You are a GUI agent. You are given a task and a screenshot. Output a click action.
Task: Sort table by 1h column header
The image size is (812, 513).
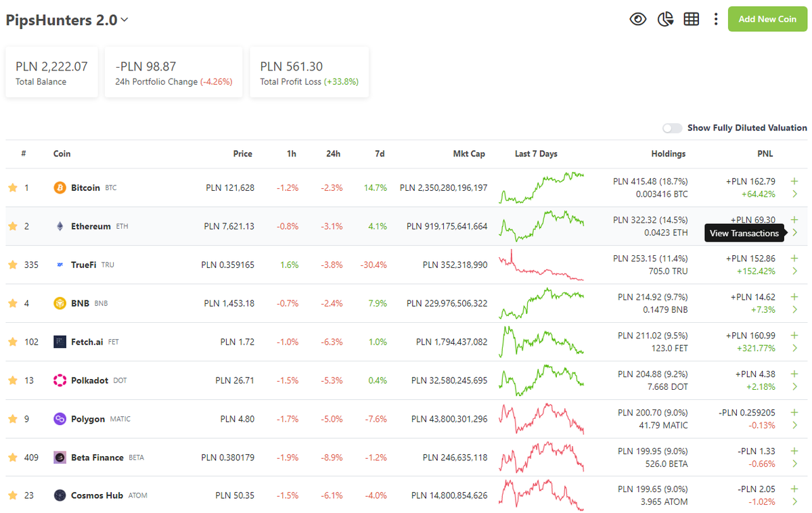pyautogui.click(x=292, y=154)
